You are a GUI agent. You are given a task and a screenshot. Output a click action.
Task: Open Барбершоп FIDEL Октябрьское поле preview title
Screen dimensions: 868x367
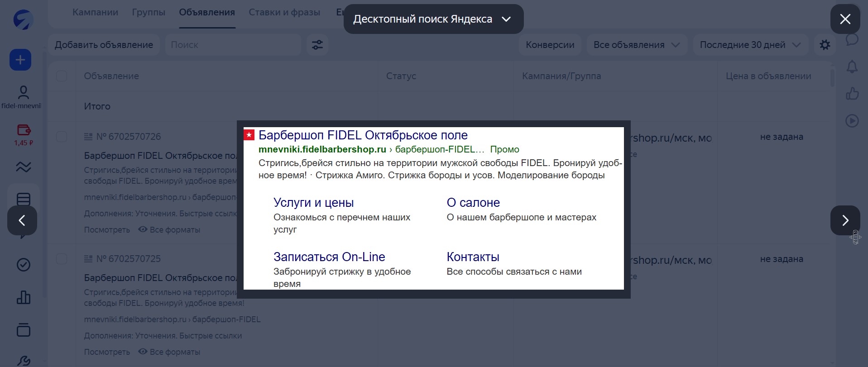[x=363, y=135]
